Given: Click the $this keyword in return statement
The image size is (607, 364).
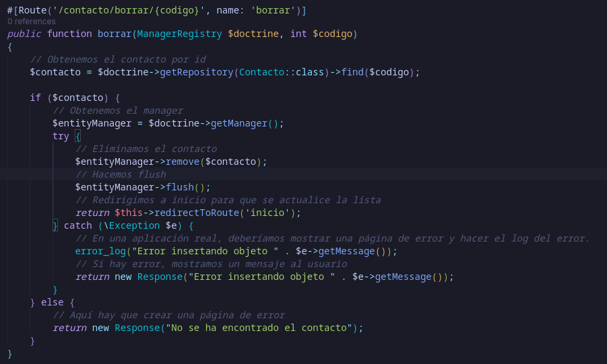Looking at the screenshot, I should pos(129,213).
